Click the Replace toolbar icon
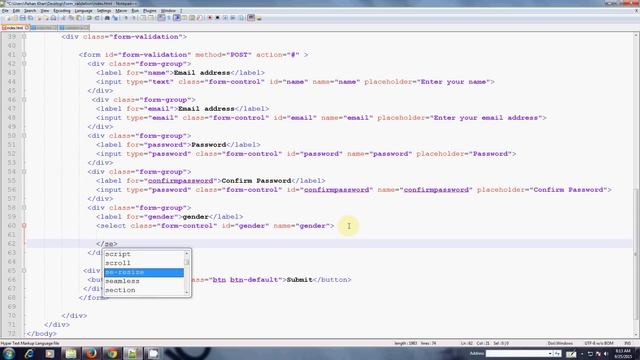The image size is (640, 360). [115, 18]
